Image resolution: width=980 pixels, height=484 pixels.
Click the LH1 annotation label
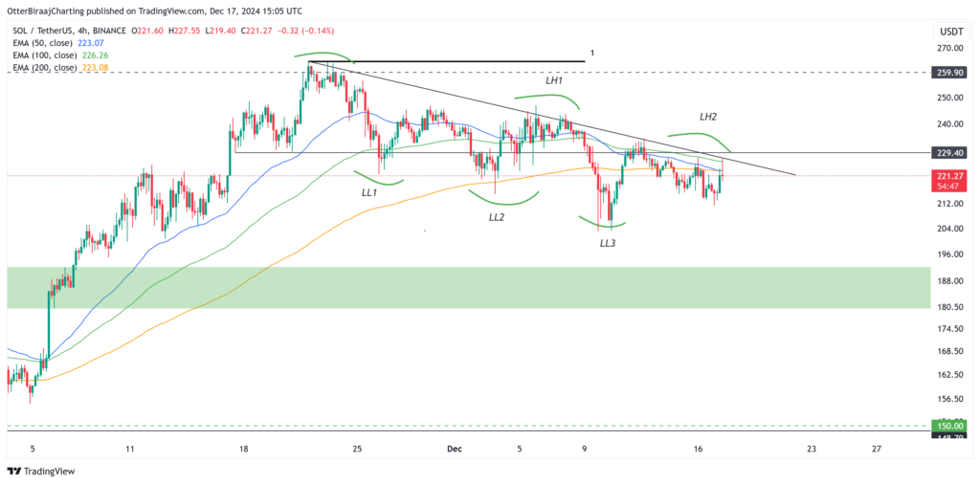(554, 81)
